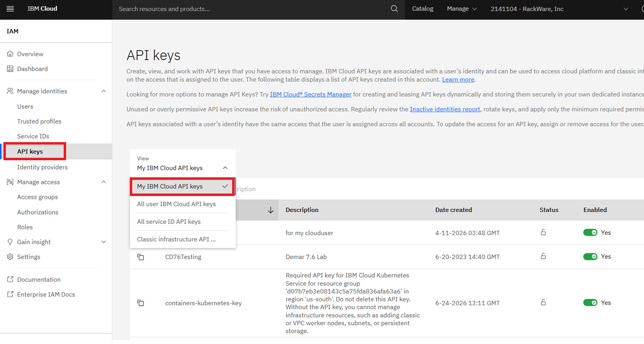Click the Documentation external link icon
Image resolution: width=644 pixels, height=344 pixels.
10,279
